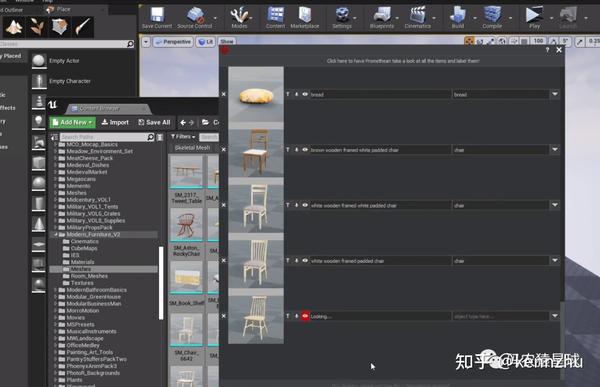Open the Blueprints toolbar button

pos(382,18)
